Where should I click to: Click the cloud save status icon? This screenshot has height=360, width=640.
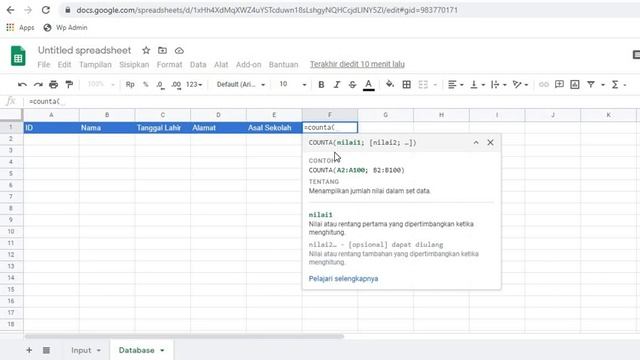click(179, 51)
